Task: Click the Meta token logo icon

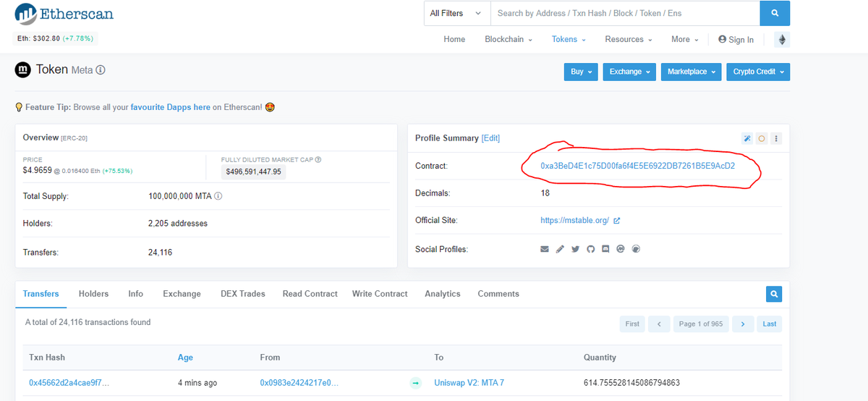Action: tap(23, 69)
